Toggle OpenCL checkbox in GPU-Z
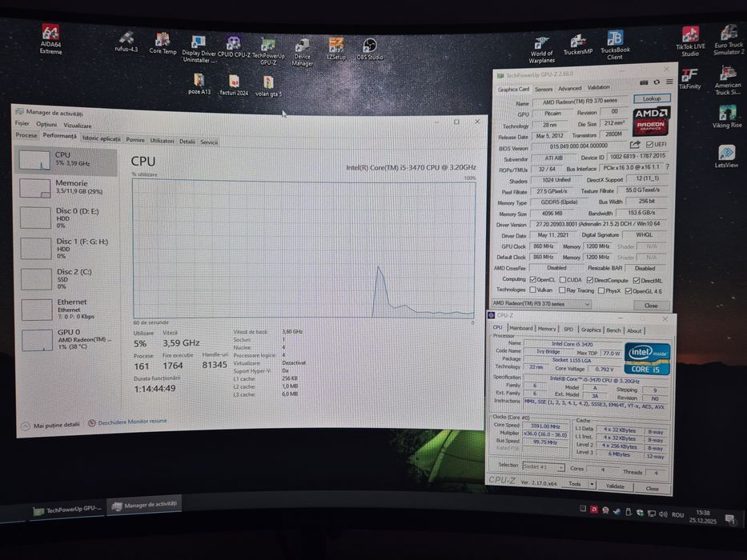The image size is (747, 560). [533, 279]
